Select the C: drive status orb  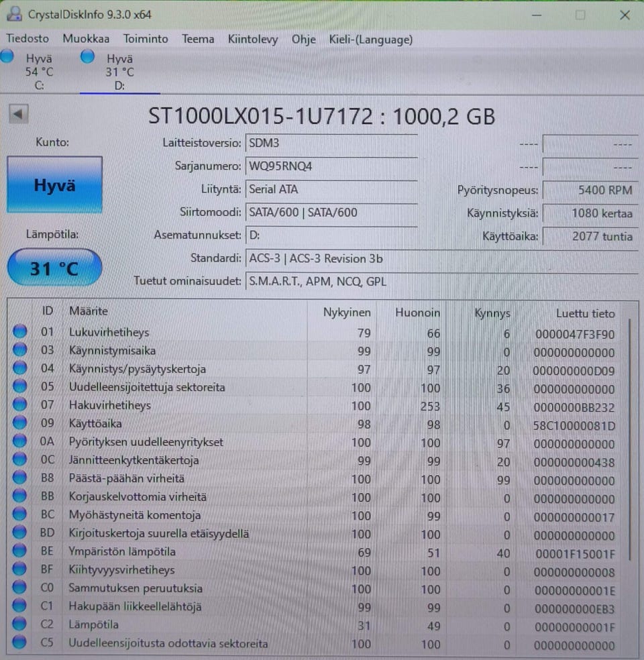7,57
